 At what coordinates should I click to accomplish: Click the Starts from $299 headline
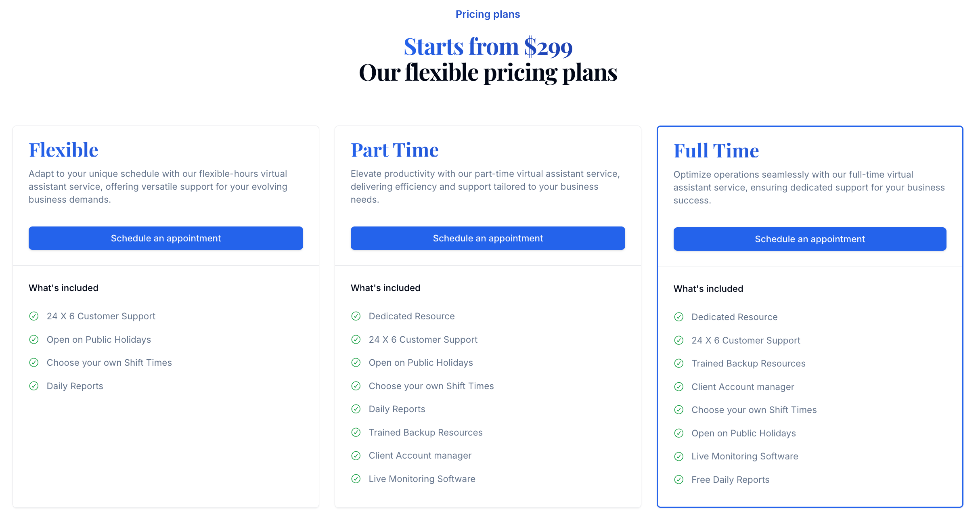[x=488, y=46]
